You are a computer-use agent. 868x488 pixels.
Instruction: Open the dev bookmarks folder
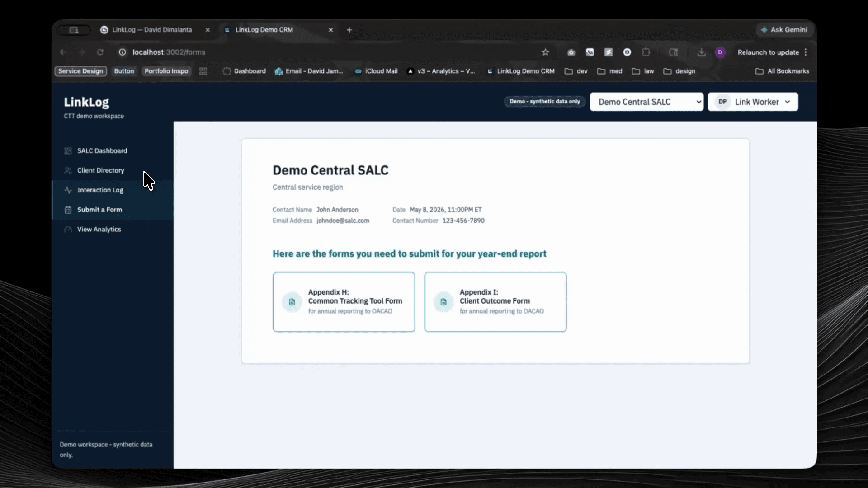pos(576,71)
